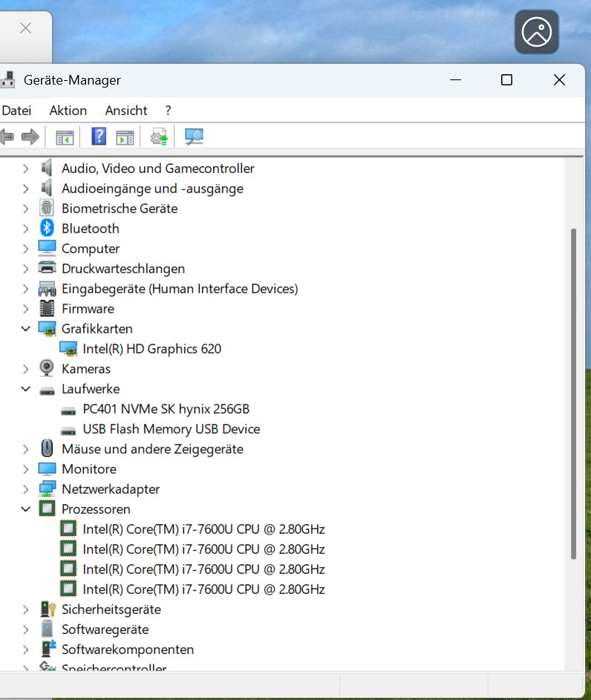Expand the Netzwerkadapter category

[26, 489]
